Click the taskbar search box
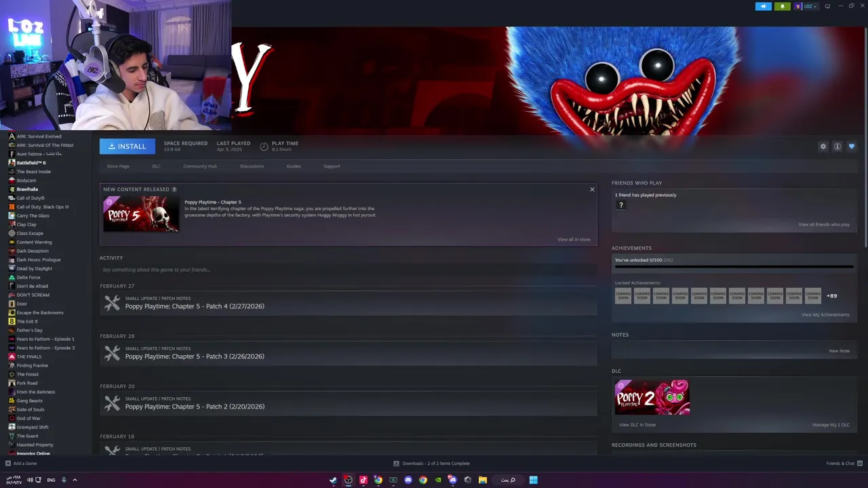The image size is (868, 488). pos(508,480)
